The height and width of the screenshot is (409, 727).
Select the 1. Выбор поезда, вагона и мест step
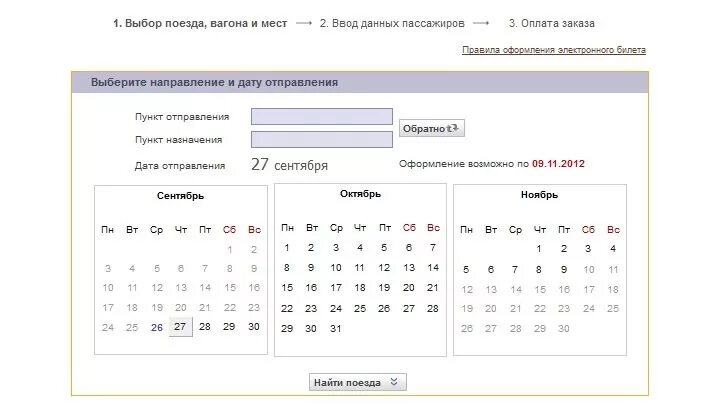point(200,23)
